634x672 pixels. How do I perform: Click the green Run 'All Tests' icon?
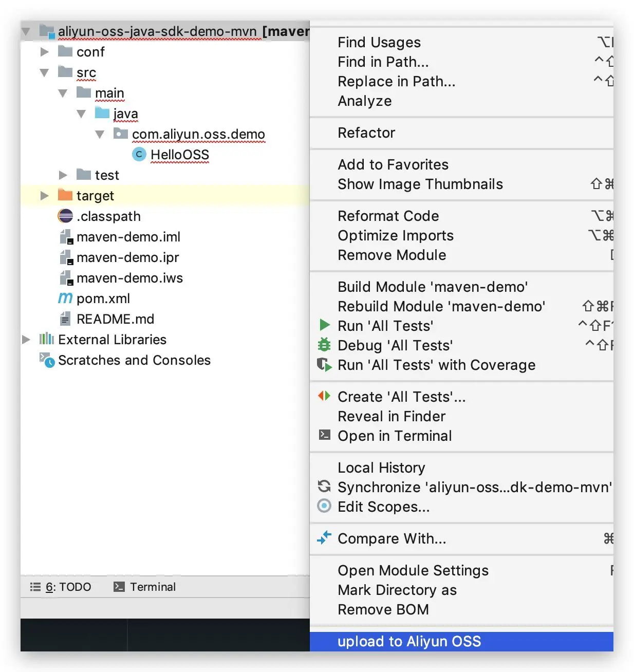[324, 325]
